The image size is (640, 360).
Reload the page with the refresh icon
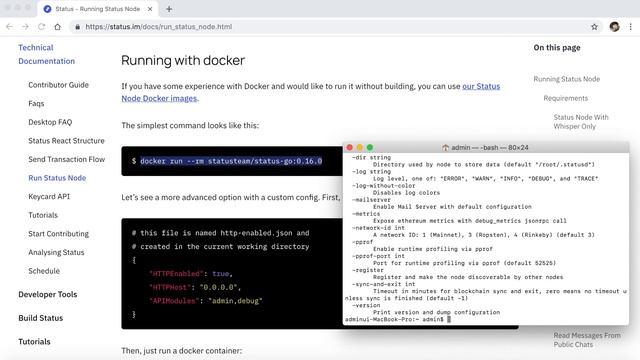41,27
